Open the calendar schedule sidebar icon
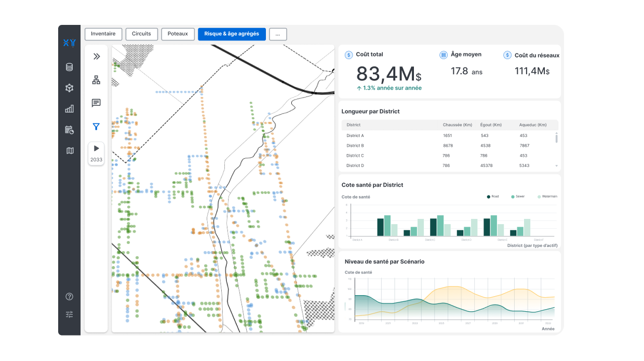The width and height of the screenshot is (644, 361). click(69, 130)
